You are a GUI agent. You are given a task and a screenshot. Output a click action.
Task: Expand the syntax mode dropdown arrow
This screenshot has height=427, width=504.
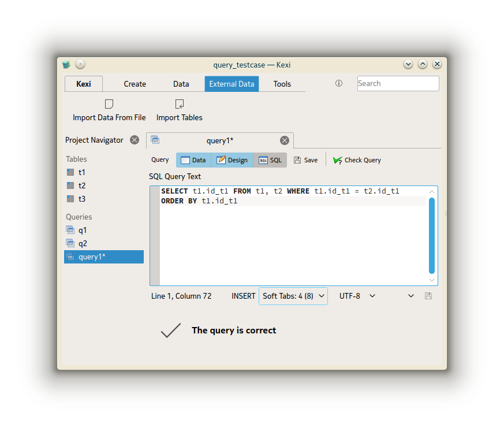[411, 296]
